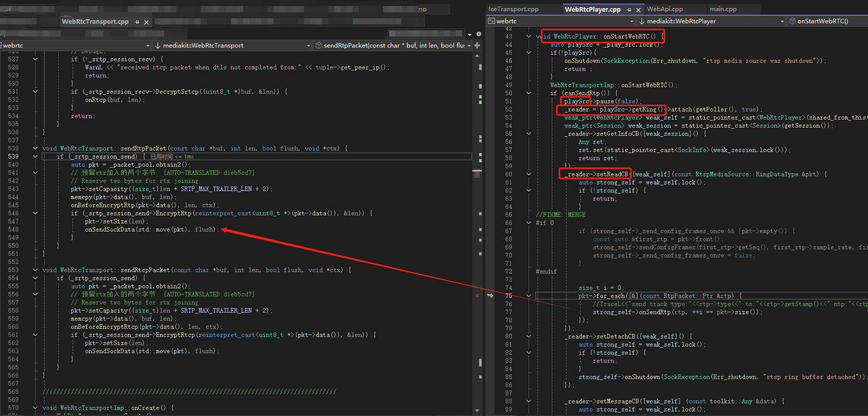Collapse the if block at line 539
868x416 pixels.
point(35,157)
